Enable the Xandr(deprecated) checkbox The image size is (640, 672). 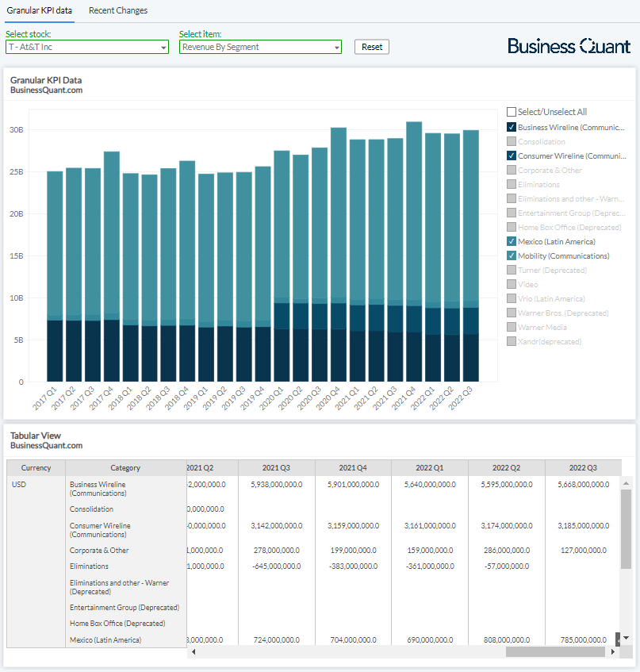(x=511, y=342)
